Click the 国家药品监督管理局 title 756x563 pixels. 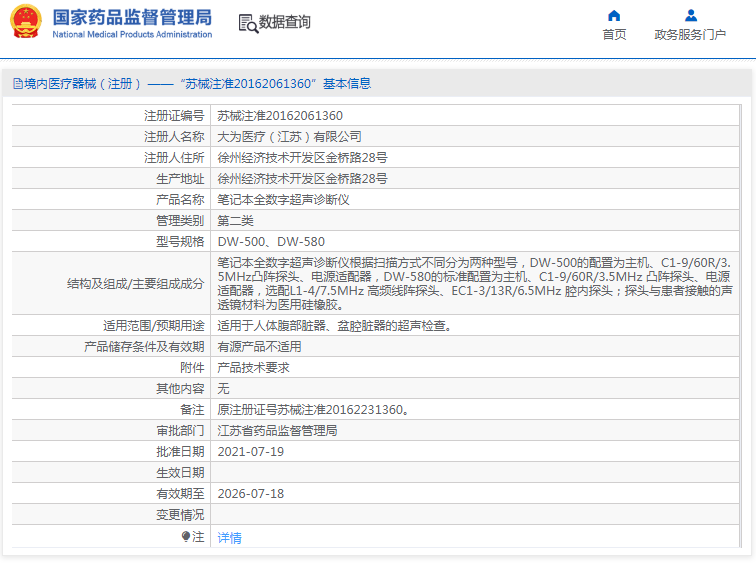click(132, 17)
